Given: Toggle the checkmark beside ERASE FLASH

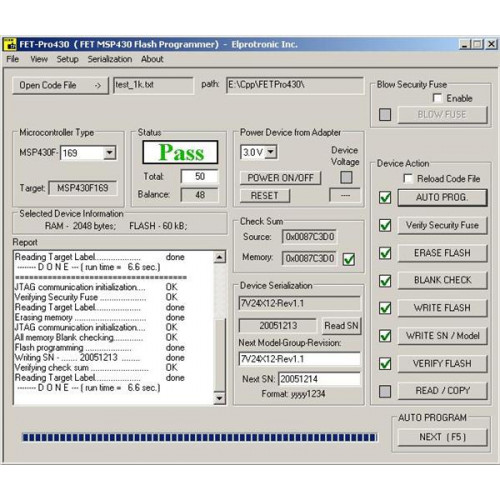Looking at the screenshot, I should click(385, 253).
